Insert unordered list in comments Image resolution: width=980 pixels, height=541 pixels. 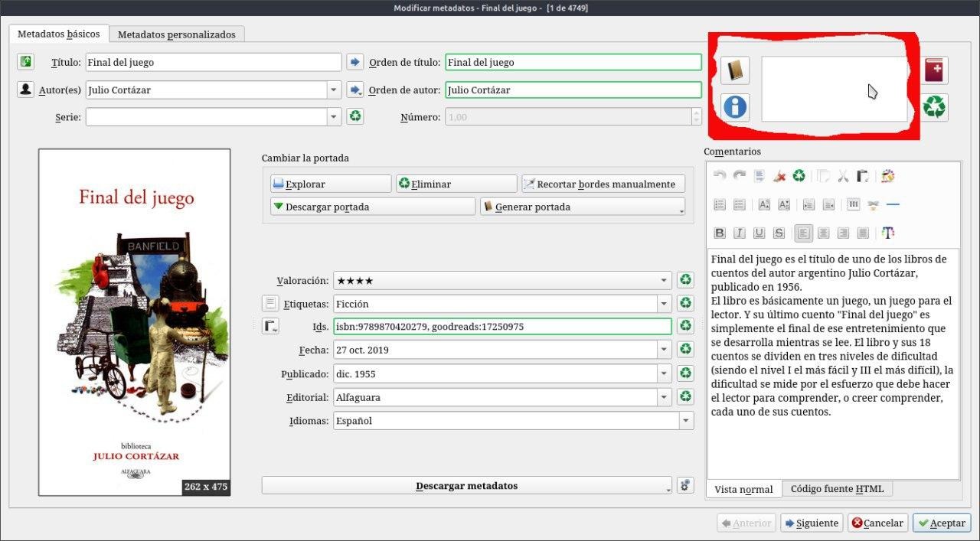coord(740,204)
